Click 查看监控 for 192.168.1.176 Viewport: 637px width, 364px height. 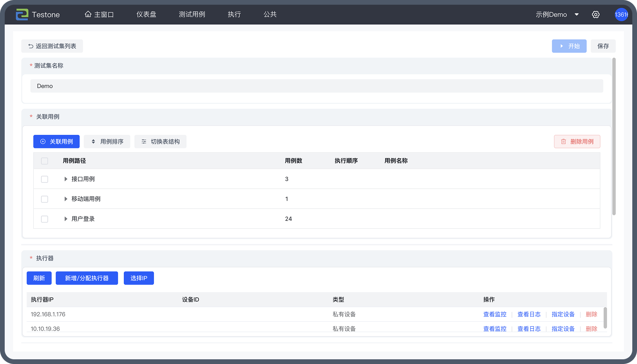(495, 314)
